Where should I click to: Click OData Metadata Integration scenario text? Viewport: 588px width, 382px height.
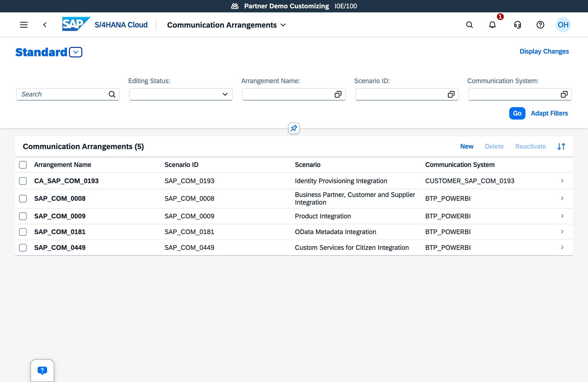tap(335, 232)
